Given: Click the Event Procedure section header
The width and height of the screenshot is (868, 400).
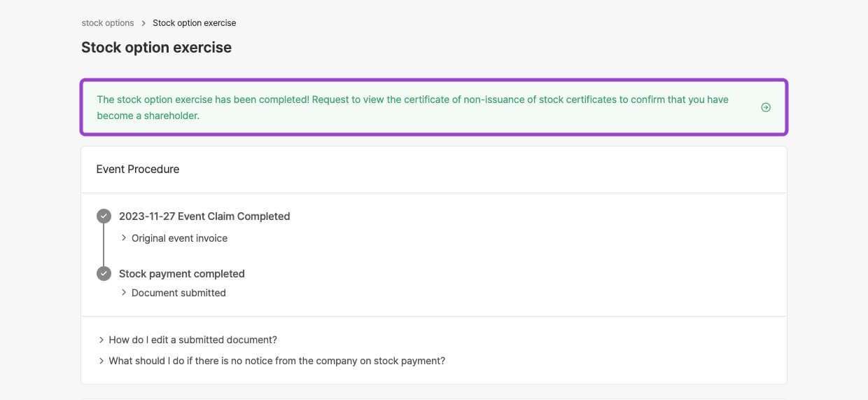Looking at the screenshot, I should point(138,169).
